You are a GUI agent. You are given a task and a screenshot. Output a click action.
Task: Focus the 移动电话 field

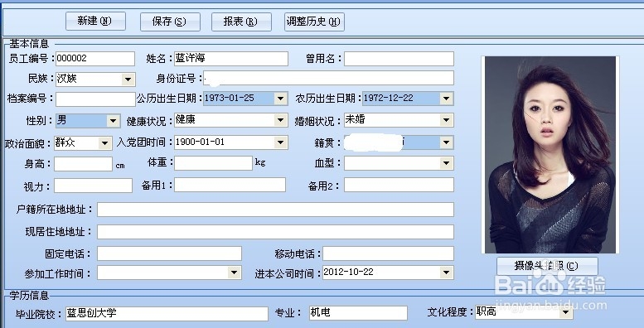388,253
